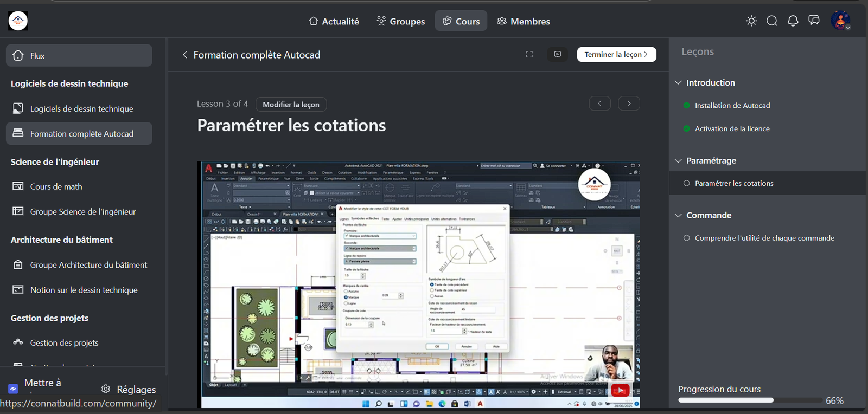Toggle the light/dark theme sun icon

click(751, 21)
